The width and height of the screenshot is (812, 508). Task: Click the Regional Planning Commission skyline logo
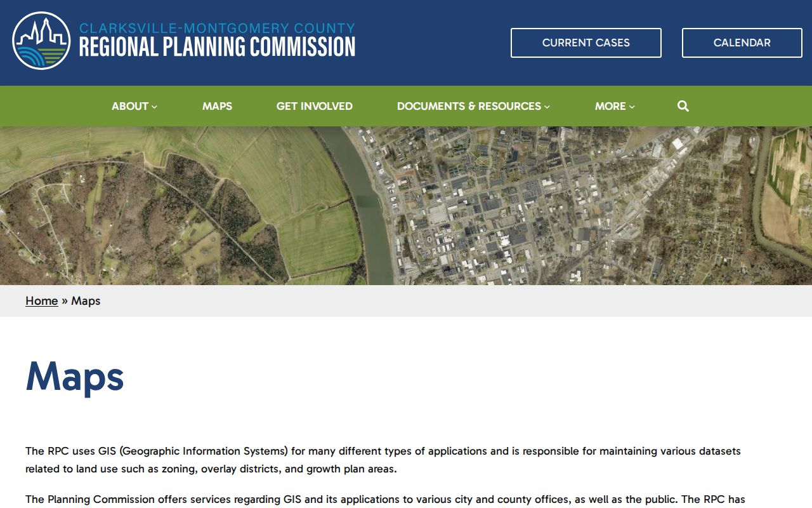coord(41,41)
